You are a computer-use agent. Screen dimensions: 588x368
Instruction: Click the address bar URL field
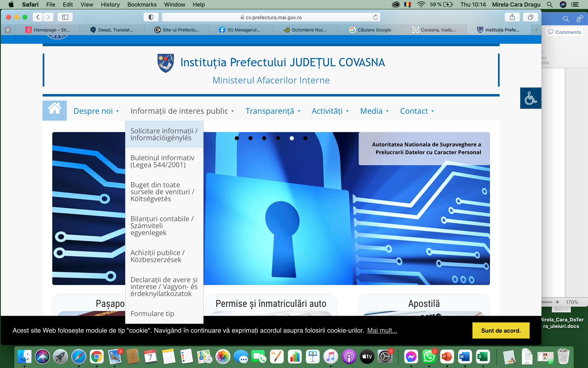(271, 17)
